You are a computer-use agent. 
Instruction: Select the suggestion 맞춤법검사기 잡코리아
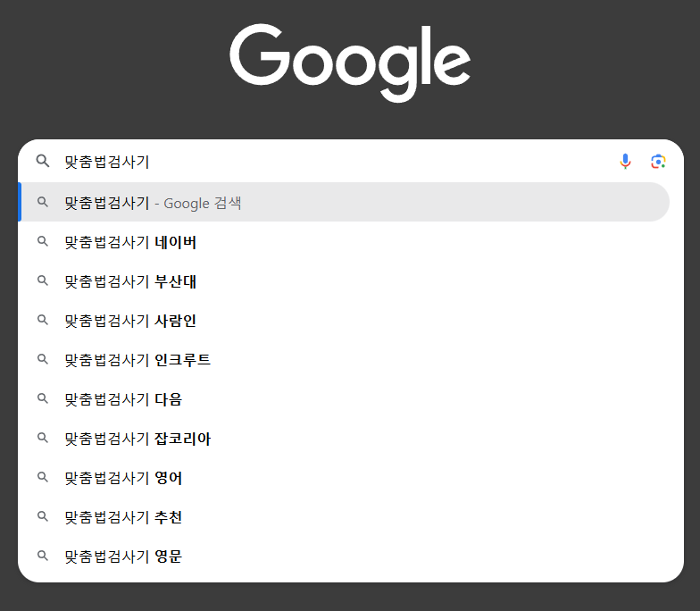[x=344, y=438]
